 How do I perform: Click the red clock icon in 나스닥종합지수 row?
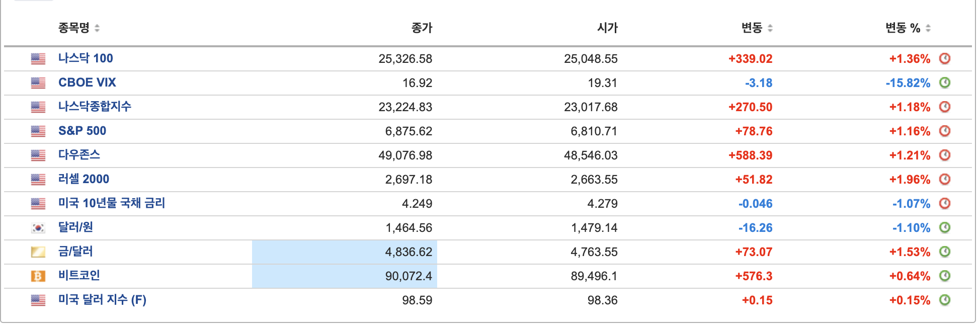(945, 107)
